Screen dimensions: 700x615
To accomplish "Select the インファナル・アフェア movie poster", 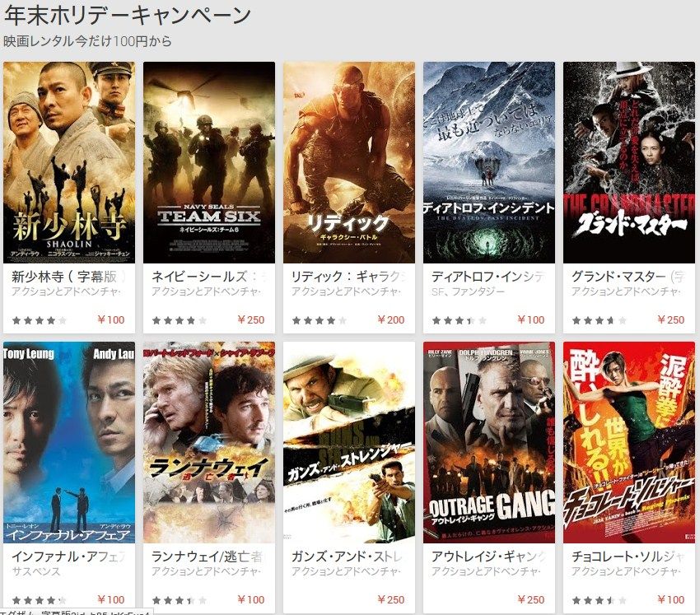I will point(69,442).
